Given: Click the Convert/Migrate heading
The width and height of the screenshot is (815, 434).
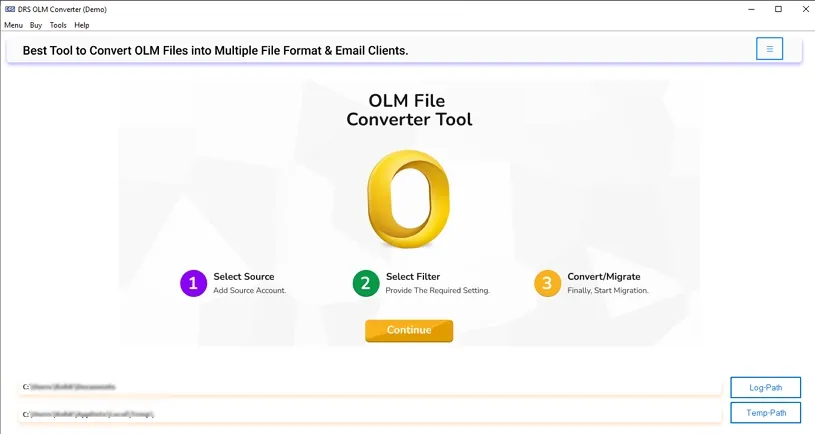Looking at the screenshot, I should point(603,277).
